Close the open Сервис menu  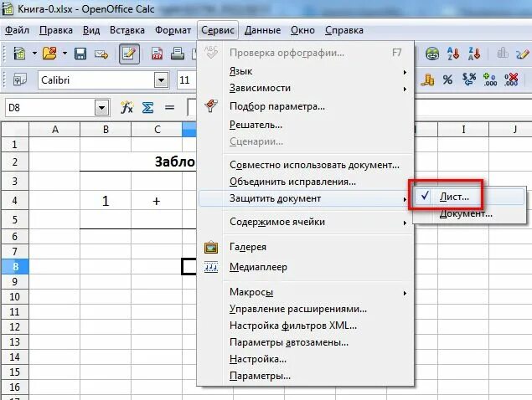click(218, 30)
